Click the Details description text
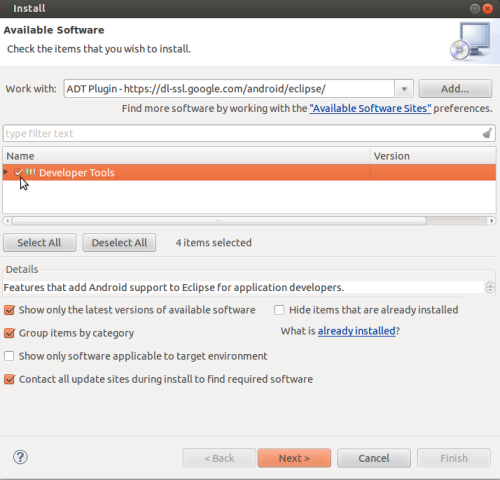 (x=174, y=287)
